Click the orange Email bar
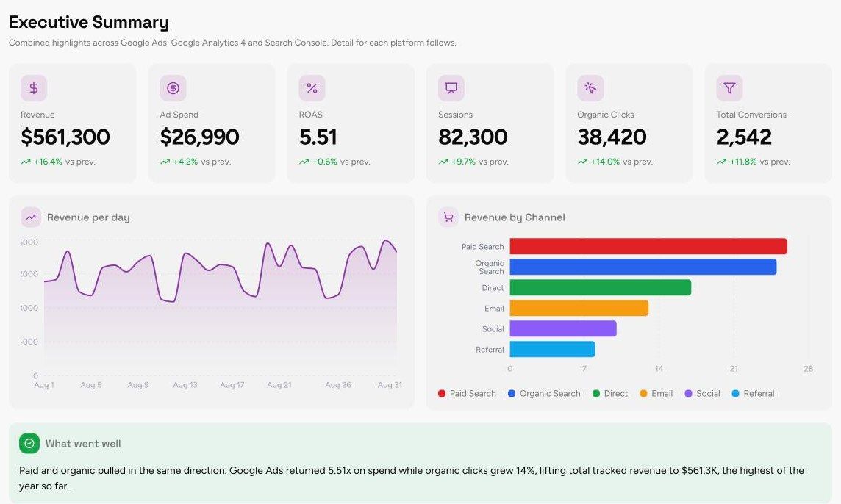Viewport: 841px width, 504px height. click(x=579, y=308)
